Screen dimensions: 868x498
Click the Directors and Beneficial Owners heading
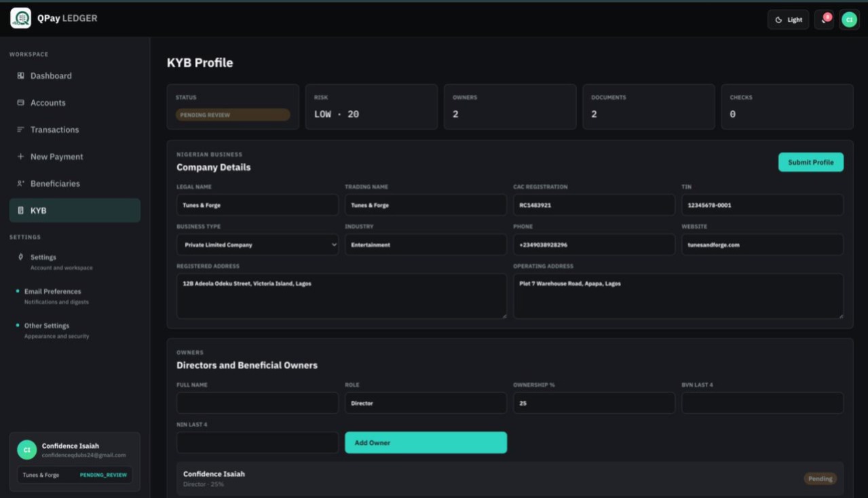pos(247,365)
